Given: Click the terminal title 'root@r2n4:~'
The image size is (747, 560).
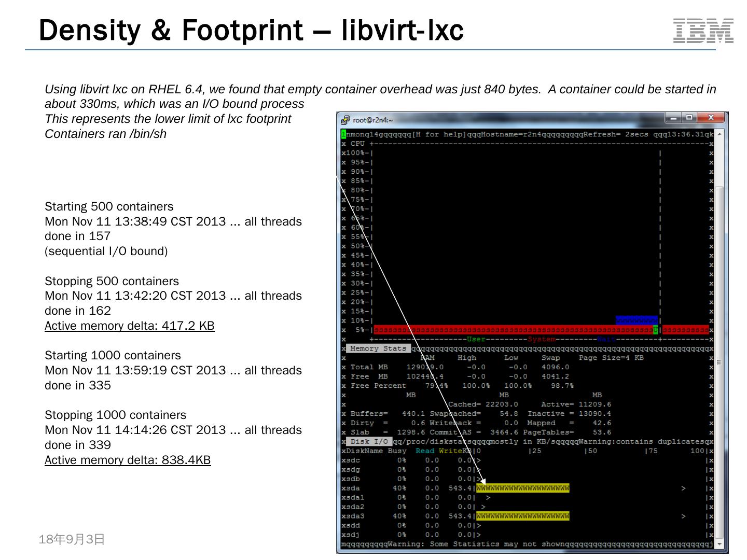Looking at the screenshot, I should point(372,120).
